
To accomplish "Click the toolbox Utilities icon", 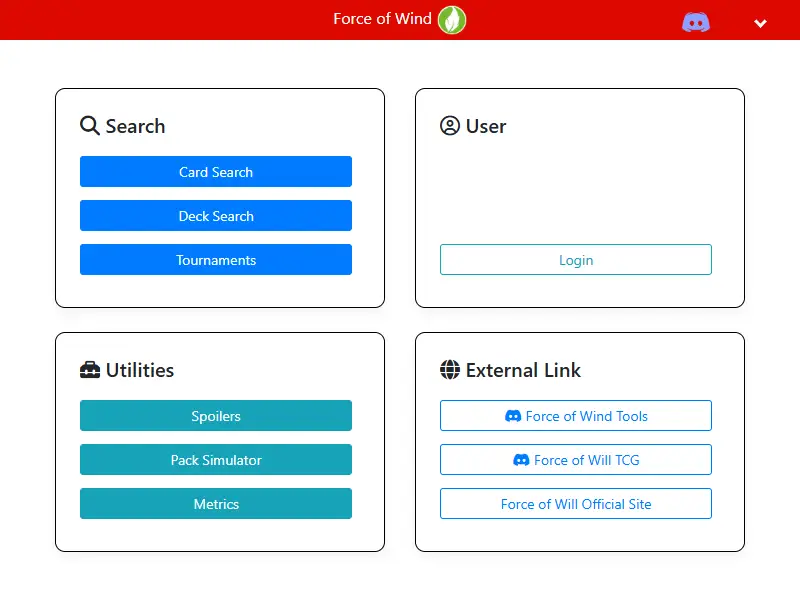I will tap(90, 369).
